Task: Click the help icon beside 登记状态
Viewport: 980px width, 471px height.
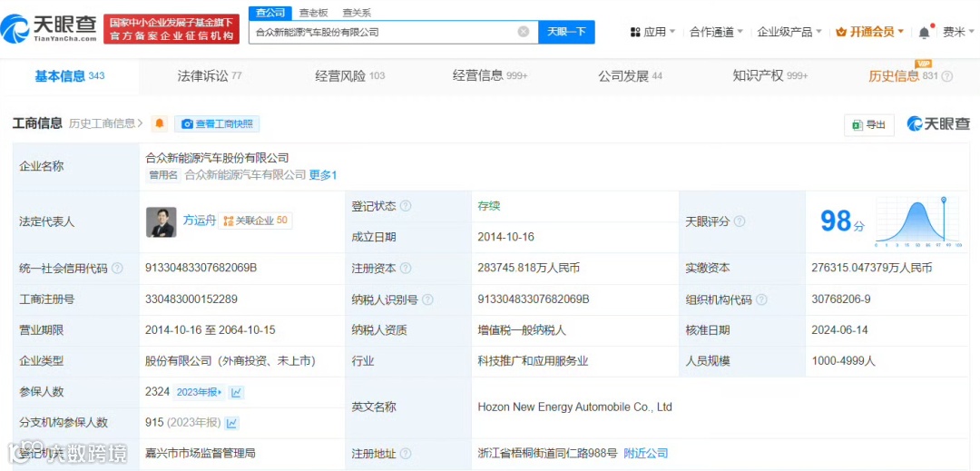Action: click(x=406, y=206)
